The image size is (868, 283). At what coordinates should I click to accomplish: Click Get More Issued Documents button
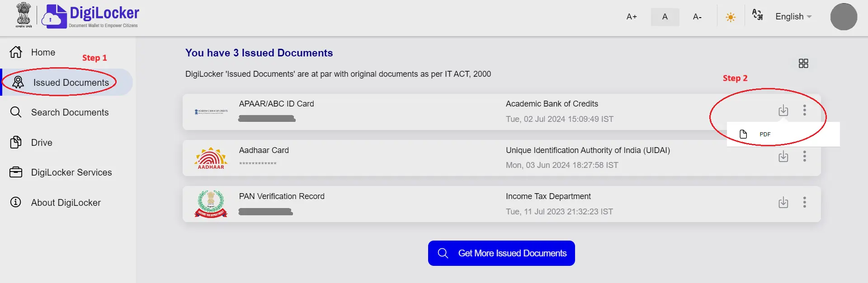(x=501, y=253)
